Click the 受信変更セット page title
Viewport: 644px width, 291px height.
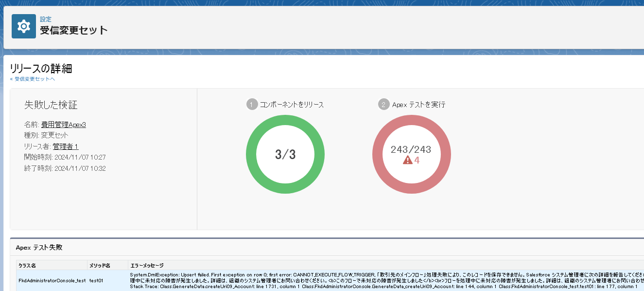point(74,30)
